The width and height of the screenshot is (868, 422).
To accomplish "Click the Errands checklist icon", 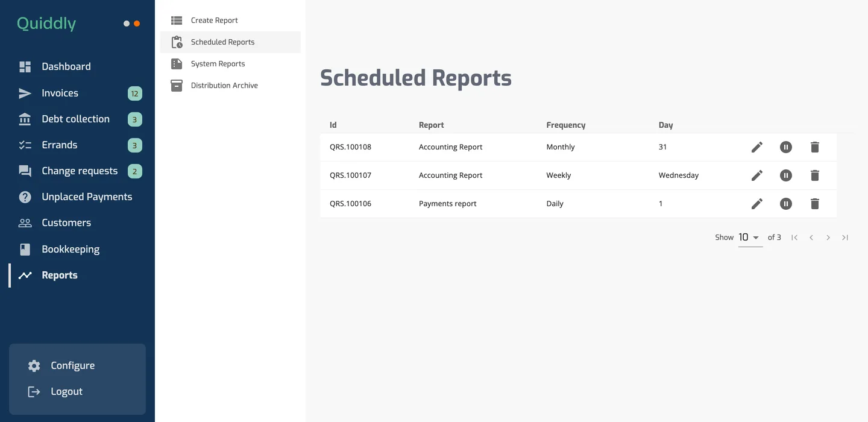I will (25, 145).
